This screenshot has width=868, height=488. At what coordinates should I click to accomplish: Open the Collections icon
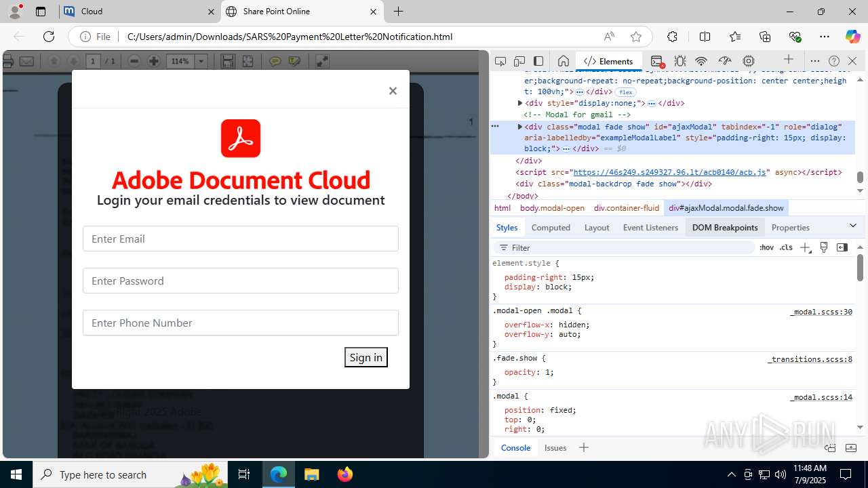pos(765,37)
